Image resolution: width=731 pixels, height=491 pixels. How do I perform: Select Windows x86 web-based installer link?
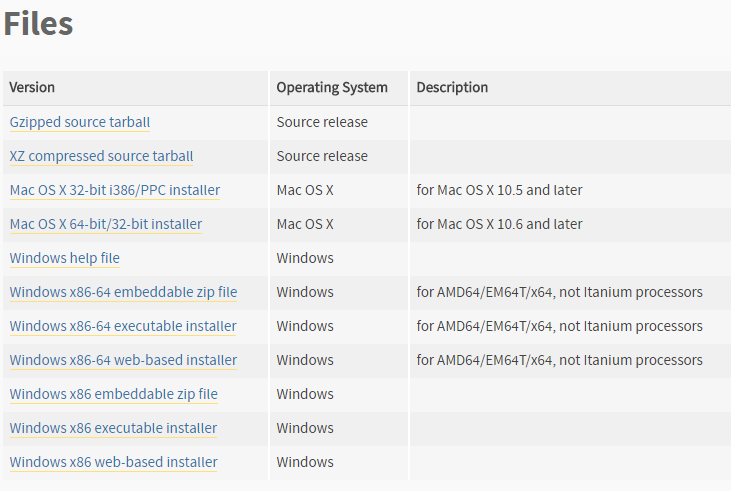pos(114,463)
